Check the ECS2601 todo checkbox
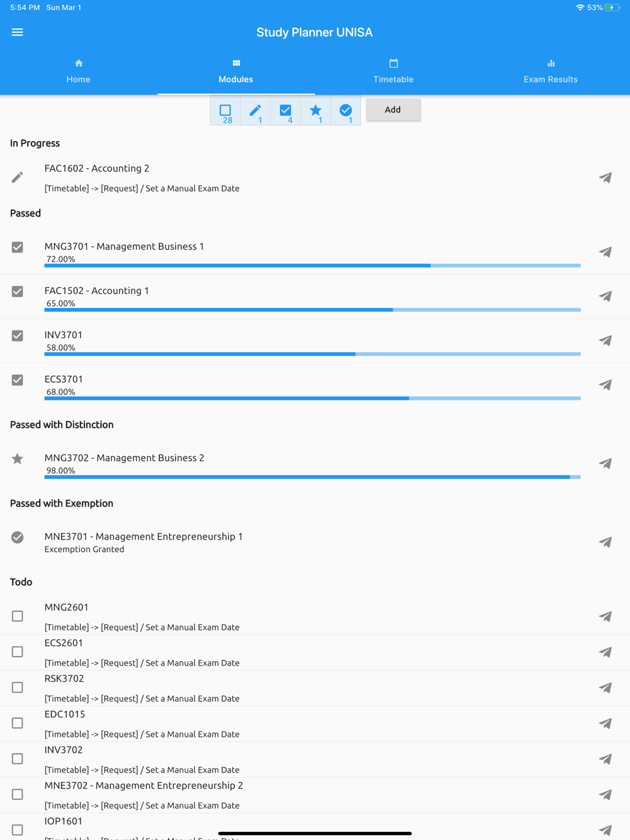630x840 pixels. (18, 652)
